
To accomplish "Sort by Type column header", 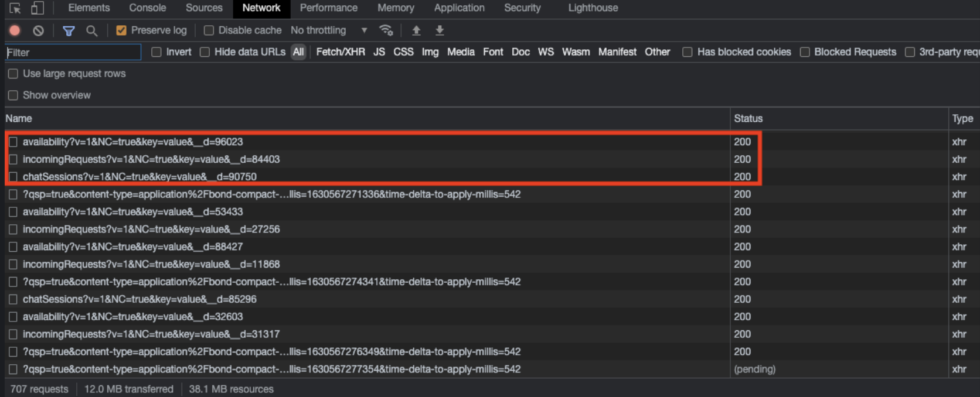I will pyautogui.click(x=964, y=118).
